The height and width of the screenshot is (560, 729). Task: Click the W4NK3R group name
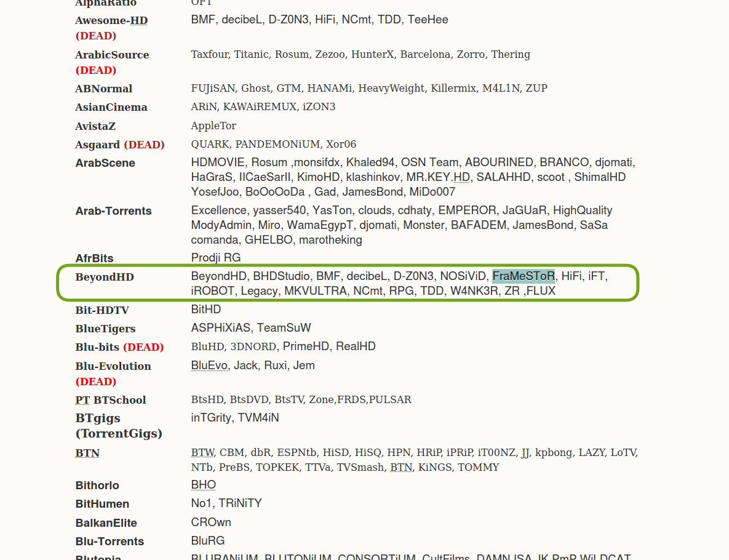tap(474, 291)
